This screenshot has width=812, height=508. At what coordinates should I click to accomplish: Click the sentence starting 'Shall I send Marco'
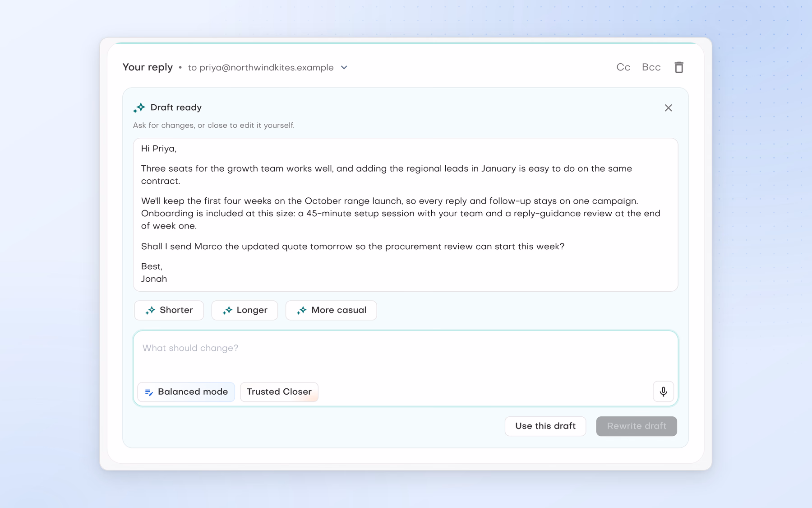click(x=352, y=247)
